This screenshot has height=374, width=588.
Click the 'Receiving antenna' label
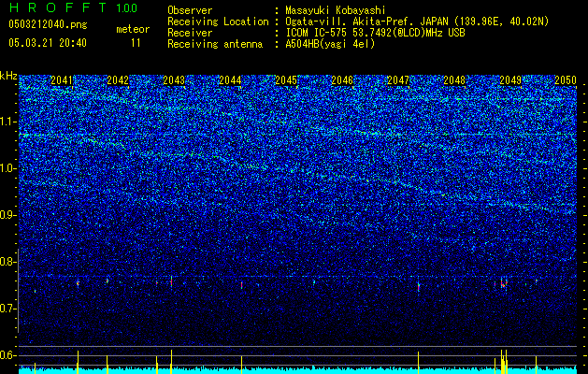(x=215, y=44)
